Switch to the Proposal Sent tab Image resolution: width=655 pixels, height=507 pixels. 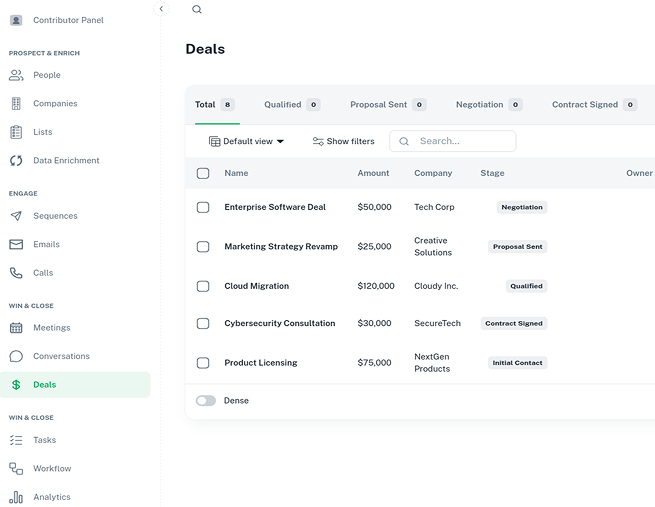coord(388,104)
